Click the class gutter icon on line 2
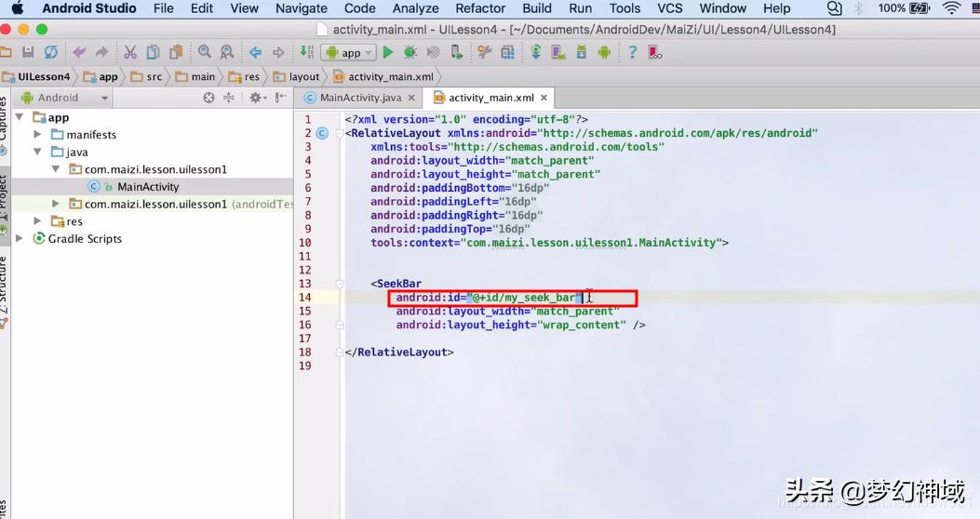 click(322, 133)
